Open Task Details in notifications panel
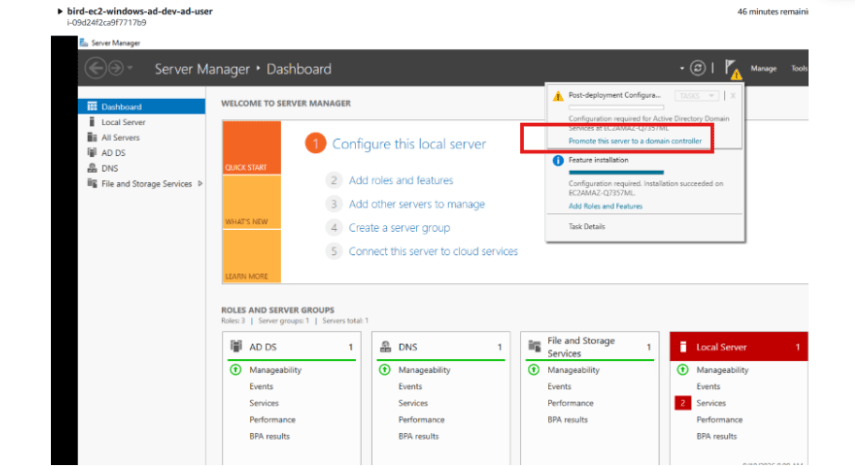The height and width of the screenshot is (466, 855). 587,226
